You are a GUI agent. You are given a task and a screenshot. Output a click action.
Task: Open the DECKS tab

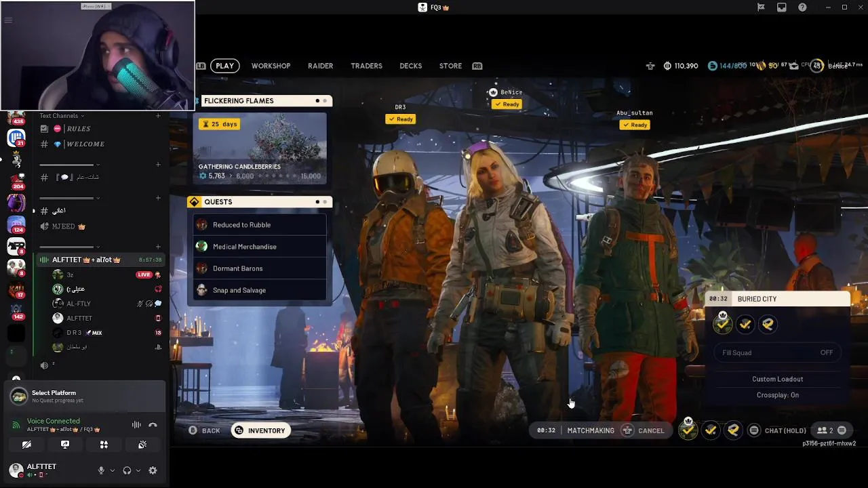[x=410, y=66]
